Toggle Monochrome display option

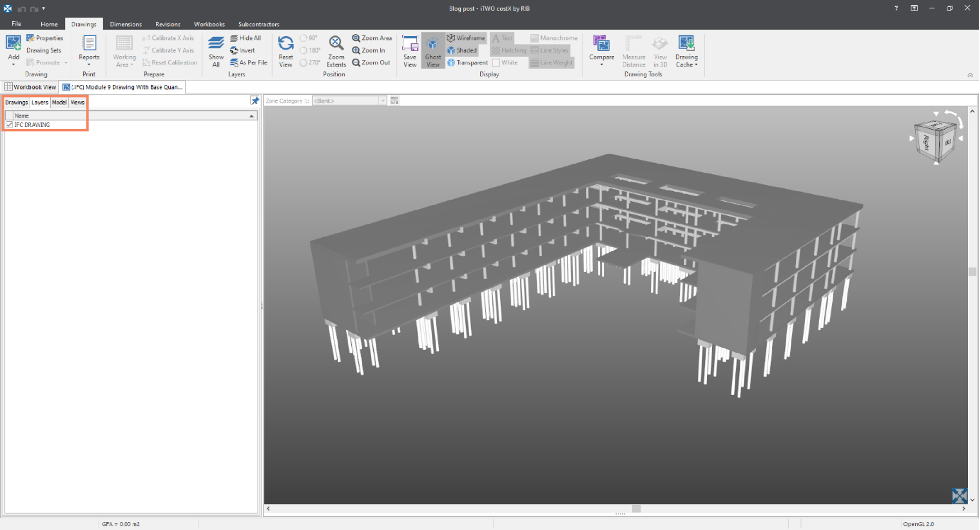pos(554,38)
